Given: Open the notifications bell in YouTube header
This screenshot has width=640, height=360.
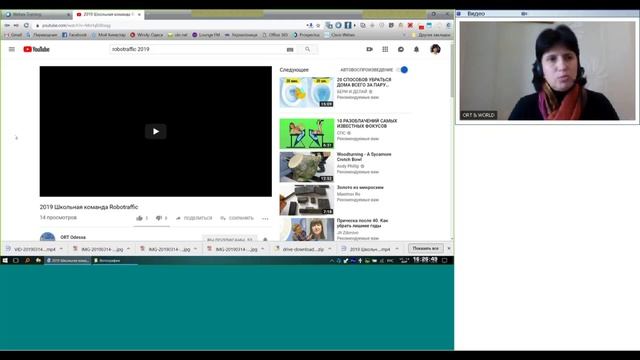Looking at the screenshot, I should [x=416, y=49].
